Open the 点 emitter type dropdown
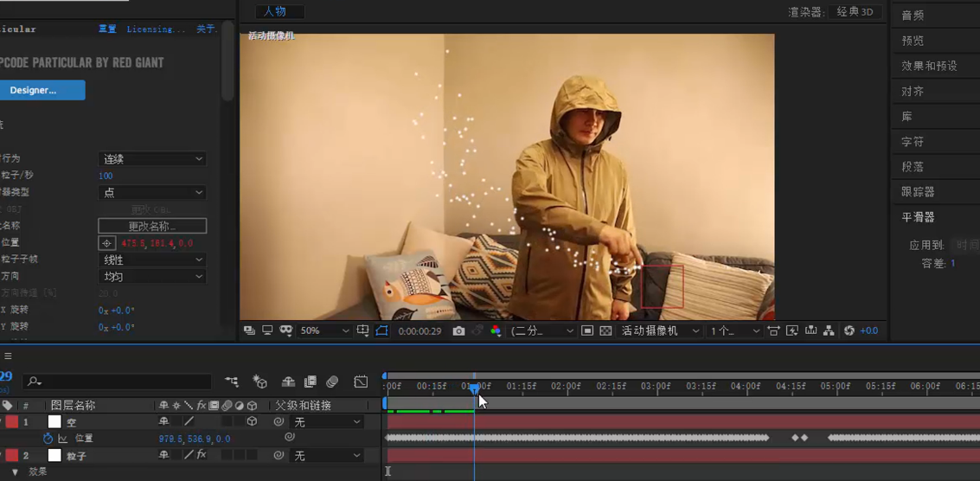 pos(152,193)
